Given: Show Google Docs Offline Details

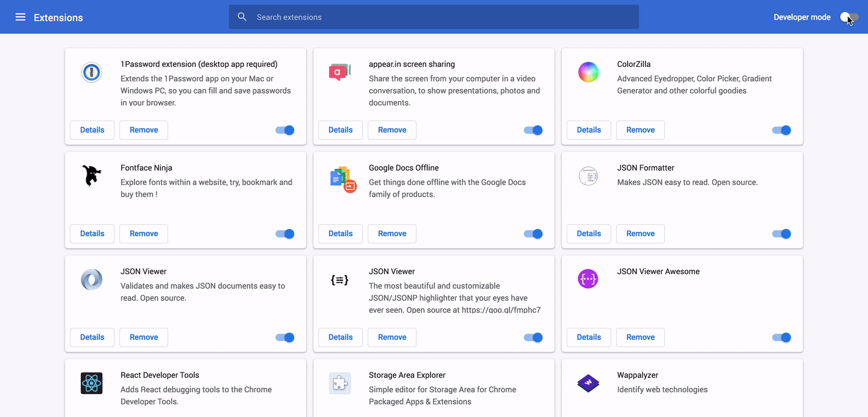Looking at the screenshot, I should pyautogui.click(x=341, y=234).
